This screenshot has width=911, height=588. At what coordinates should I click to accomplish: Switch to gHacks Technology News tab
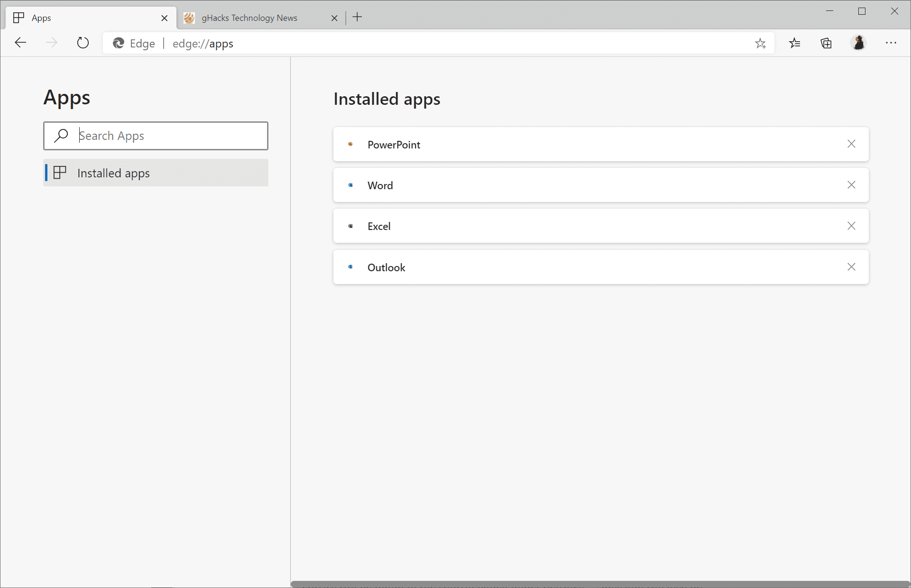(x=261, y=18)
